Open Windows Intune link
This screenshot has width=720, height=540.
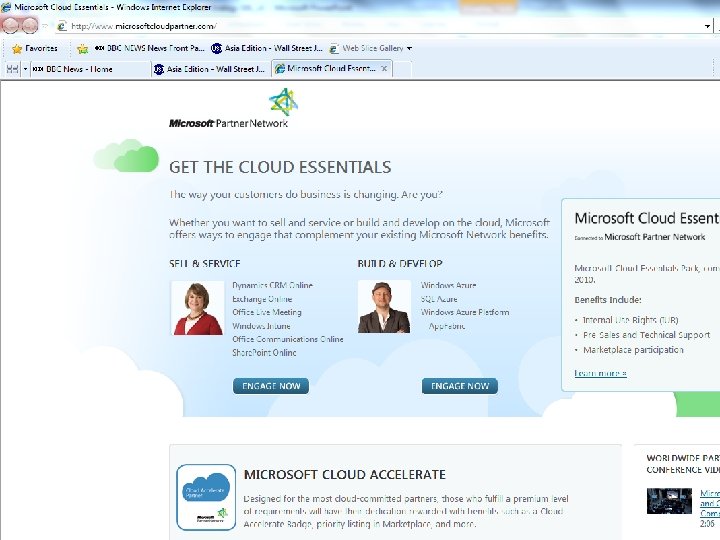click(x=261, y=326)
